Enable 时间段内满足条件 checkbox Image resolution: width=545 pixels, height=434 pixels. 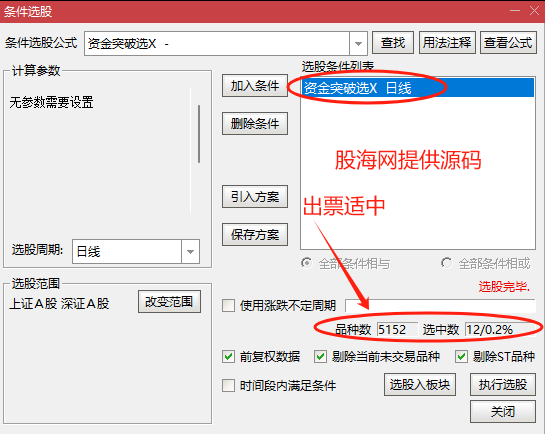(228, 385)
